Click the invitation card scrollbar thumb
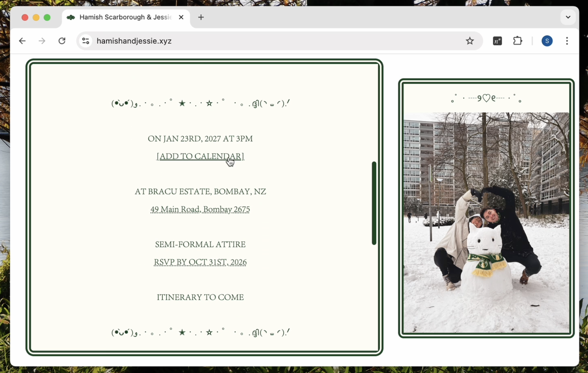 point(374,203)
